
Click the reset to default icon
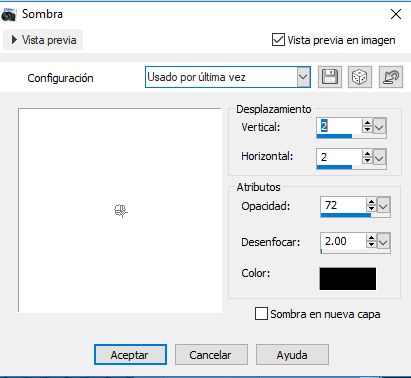[x=391, y=77]
